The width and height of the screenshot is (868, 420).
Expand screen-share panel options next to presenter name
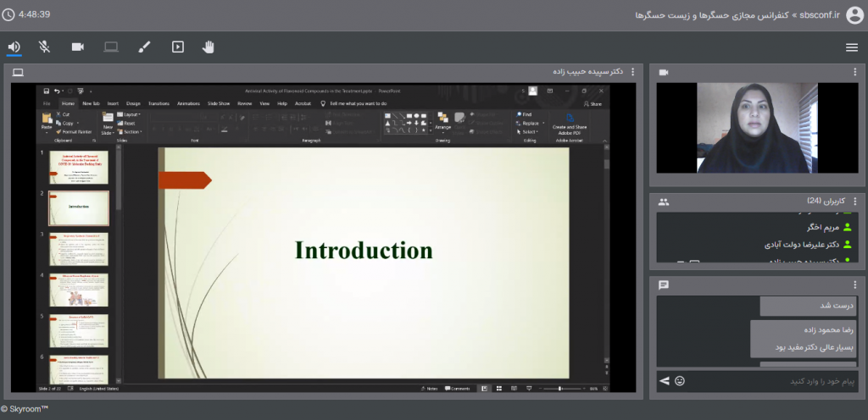click(x=632, y=73)
